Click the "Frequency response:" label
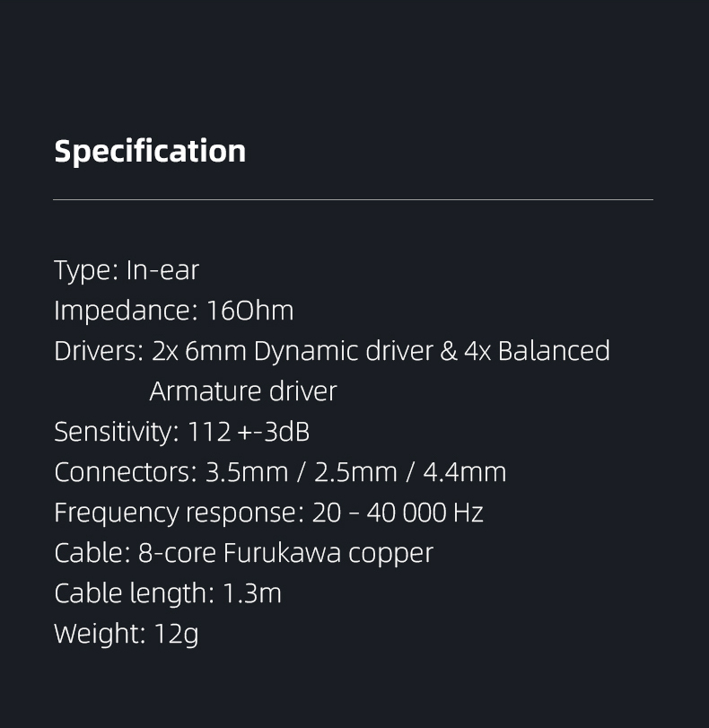 tap(179, 513)
